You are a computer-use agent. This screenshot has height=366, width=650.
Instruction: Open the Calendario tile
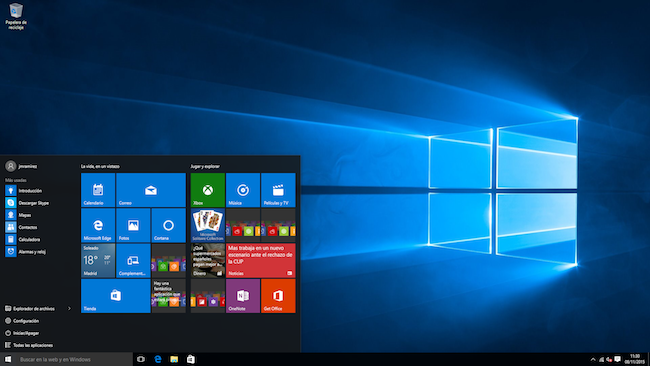(x=98, y=190)
